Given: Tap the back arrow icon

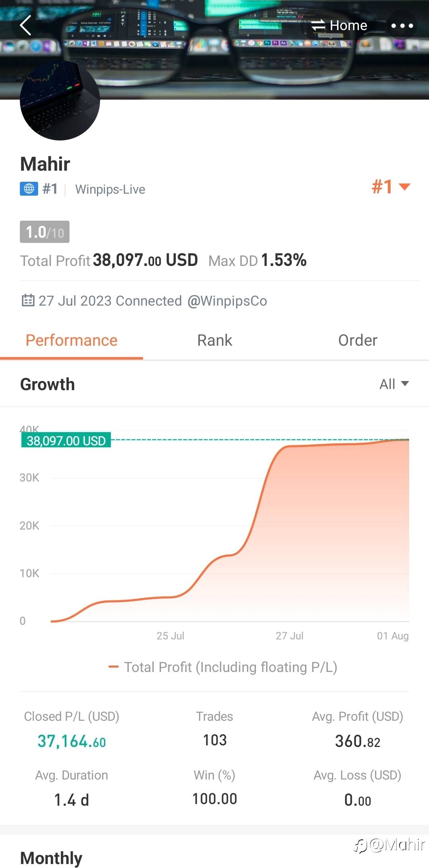Looking at the screenshot, I should (x=26, y=26).
